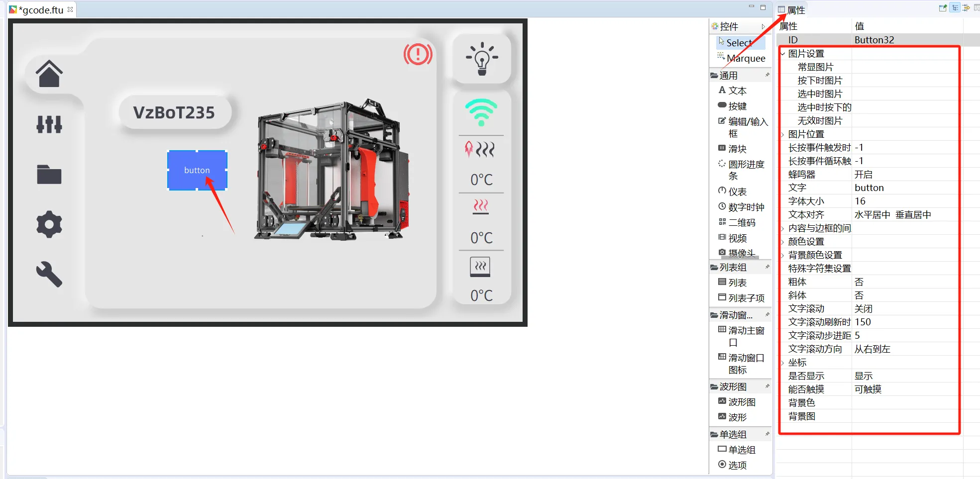
Task: Click the home icon in the sidebar
Action: pos(49,74)
